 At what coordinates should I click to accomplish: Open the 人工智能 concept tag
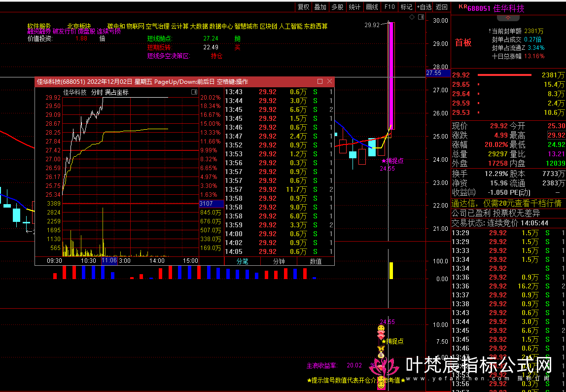(x=290, y=26)
